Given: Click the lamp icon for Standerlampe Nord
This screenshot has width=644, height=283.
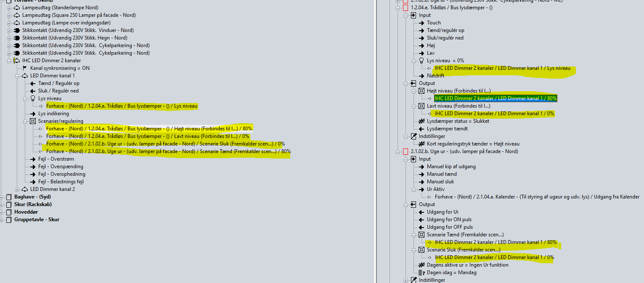Looking at the screenshot, I should click(17, 8).
